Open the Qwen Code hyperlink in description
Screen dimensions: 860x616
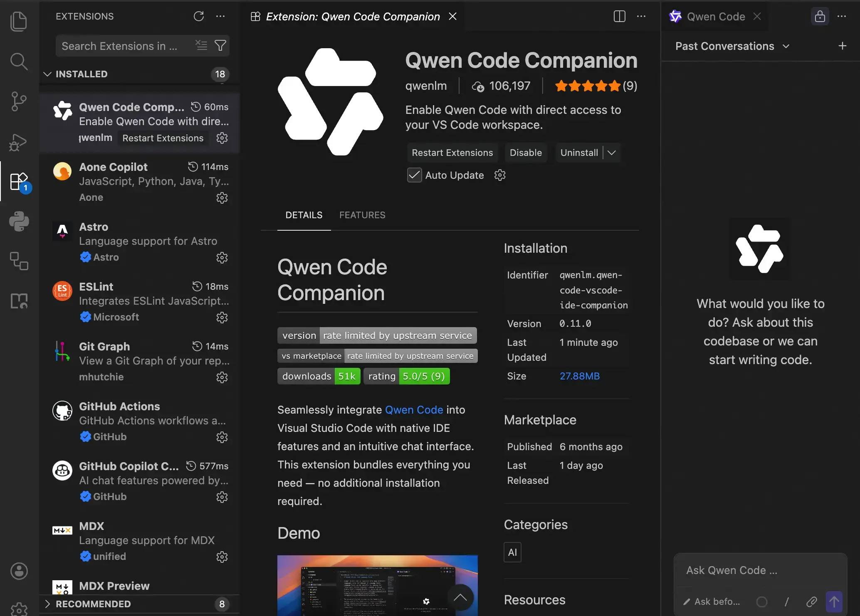414,409
